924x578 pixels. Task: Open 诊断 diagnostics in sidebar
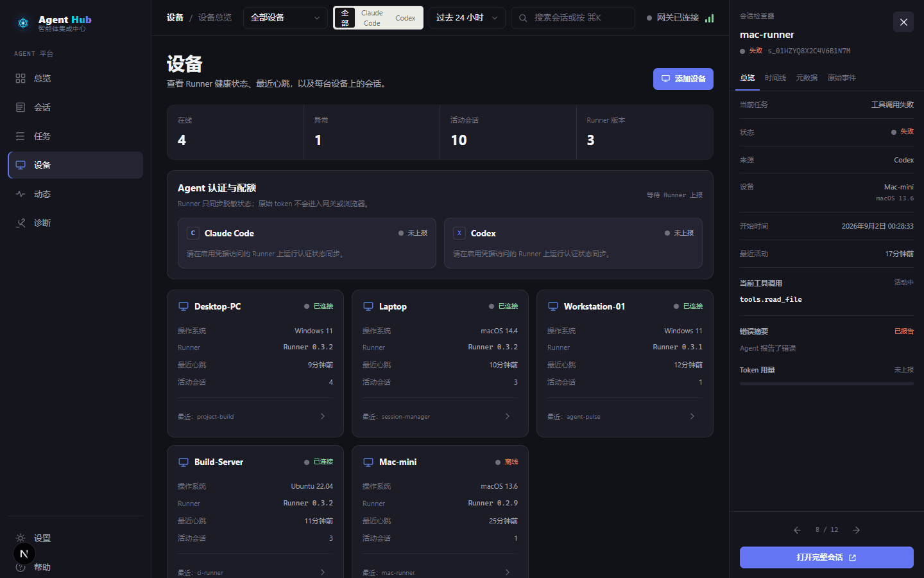(x=75, y=223)
